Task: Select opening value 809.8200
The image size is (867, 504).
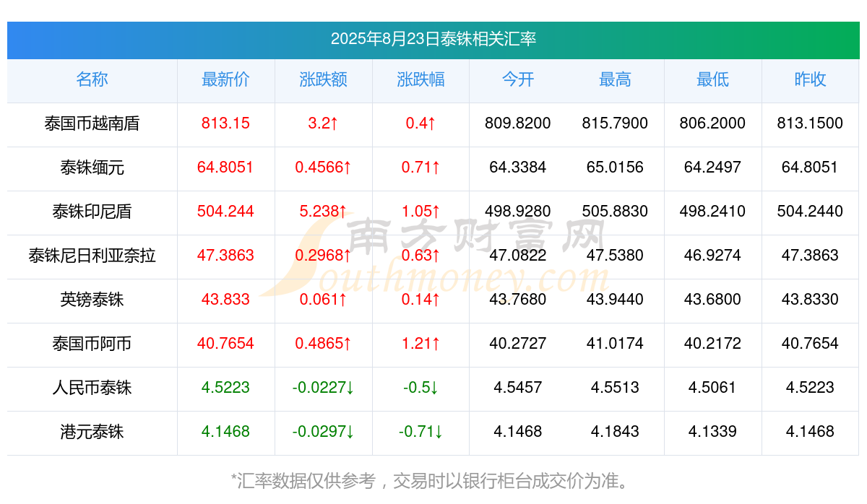Action: coord(518,123)
